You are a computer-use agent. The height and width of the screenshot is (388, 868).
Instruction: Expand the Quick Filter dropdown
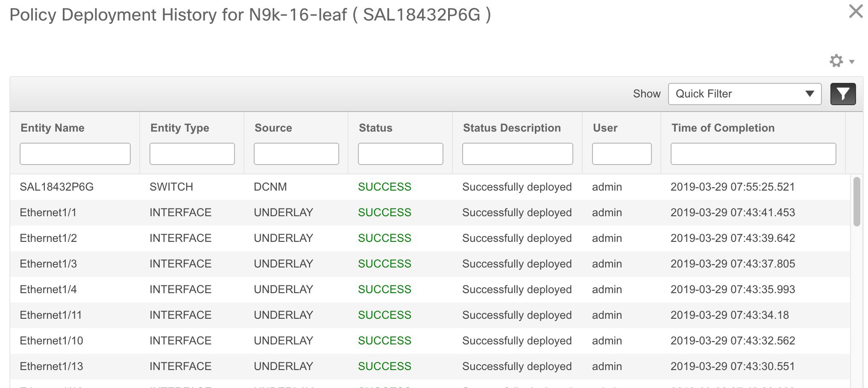(745, 94)
